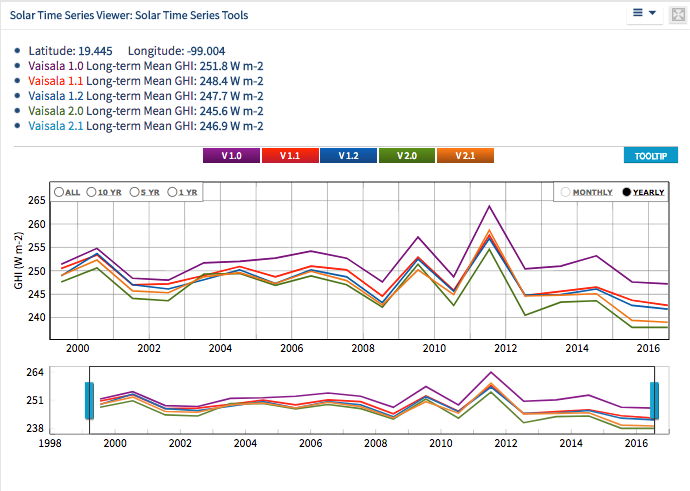The height and width of the screenshot is (491, 690).
Task: Click the TOOLTIP button
Action: 650,156
